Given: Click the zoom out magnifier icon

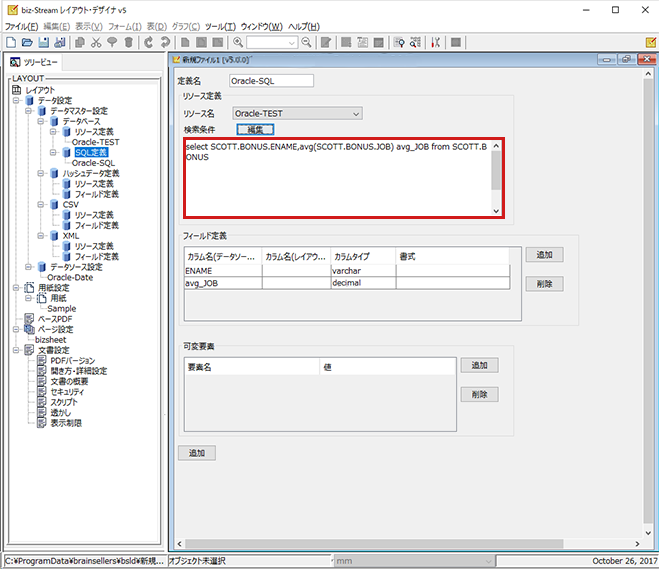Looking at the screenshot, I should [x=306, y=42].
